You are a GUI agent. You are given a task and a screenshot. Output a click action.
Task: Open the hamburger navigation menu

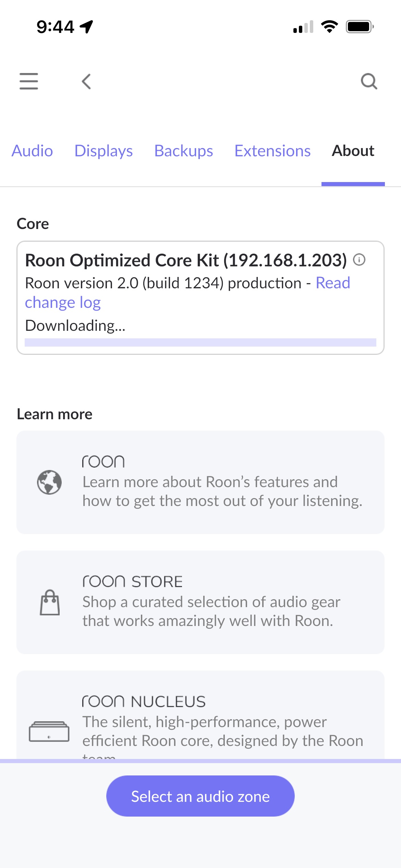29,81
